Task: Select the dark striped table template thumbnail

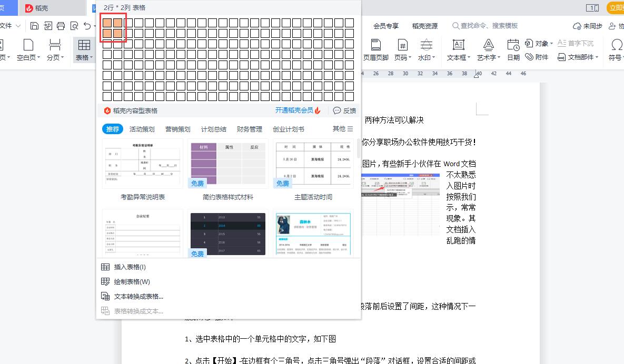Action: point(228,233)
